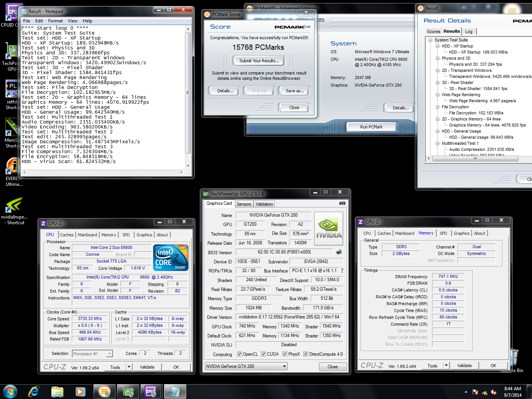Switch to PCMark05 on the taskbar
Image resolution: width=532 pixels, height=399 pixels.
point(104,391)
